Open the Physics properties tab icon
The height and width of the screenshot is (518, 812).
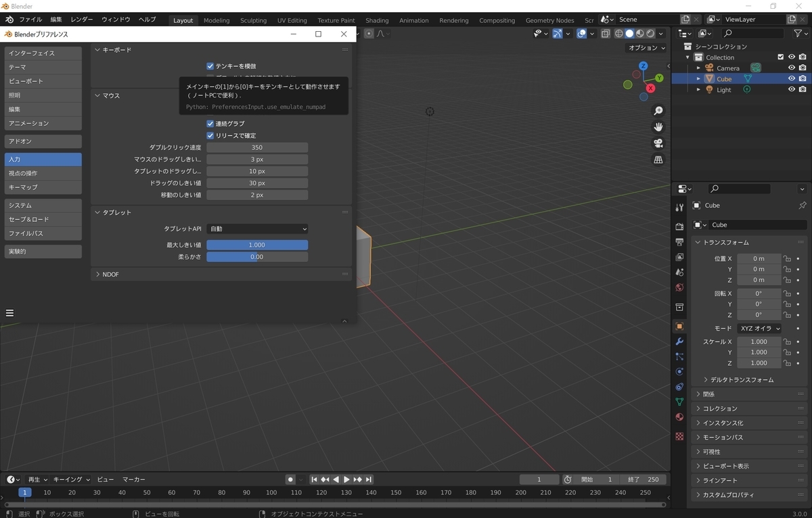679,372
